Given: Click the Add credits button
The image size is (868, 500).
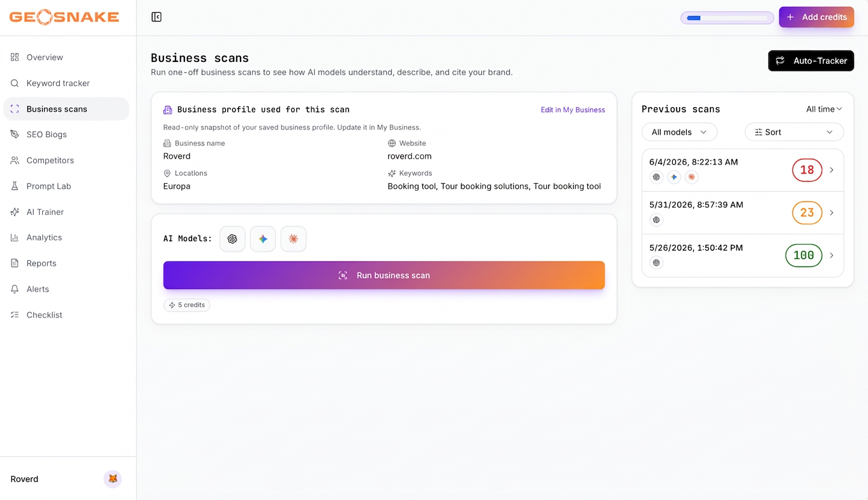Looking at the screenshot, I should [816, 17].
